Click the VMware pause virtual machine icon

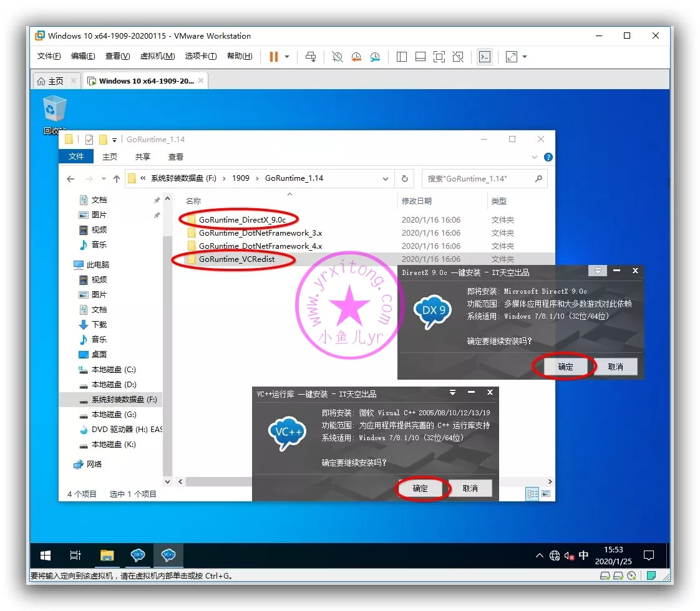coord(273,57)
